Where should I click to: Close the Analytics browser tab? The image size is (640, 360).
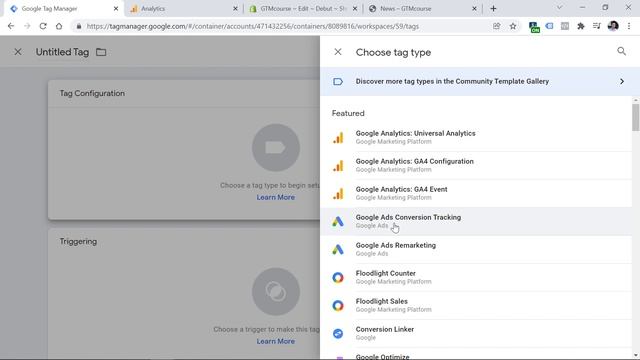point(235,9)
